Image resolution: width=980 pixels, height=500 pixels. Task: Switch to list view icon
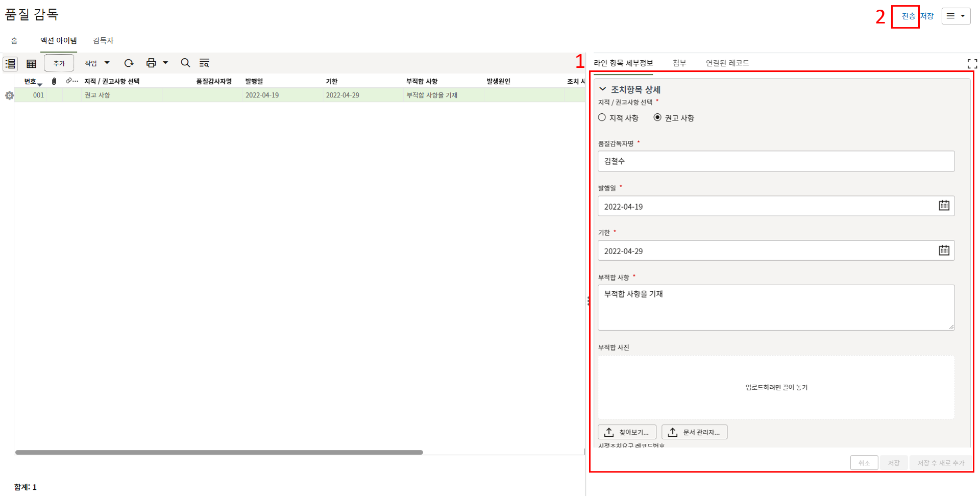tap(10, 63)
